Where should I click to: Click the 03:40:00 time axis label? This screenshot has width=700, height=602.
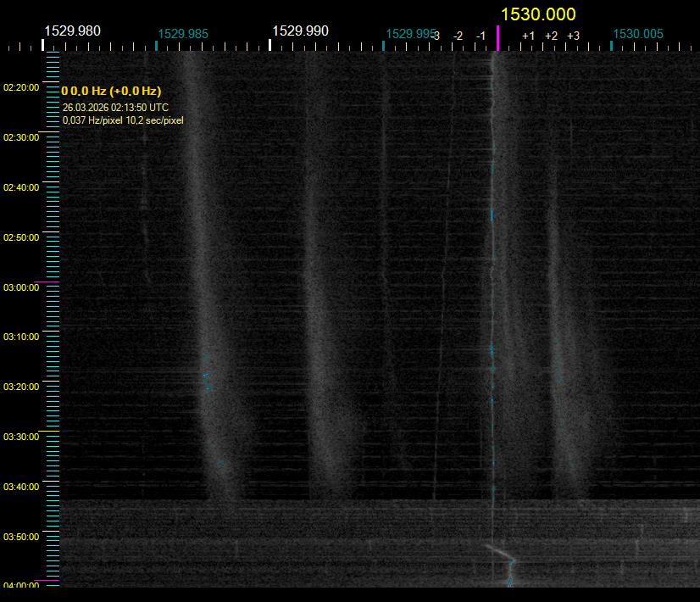click(x=21, y=487)
